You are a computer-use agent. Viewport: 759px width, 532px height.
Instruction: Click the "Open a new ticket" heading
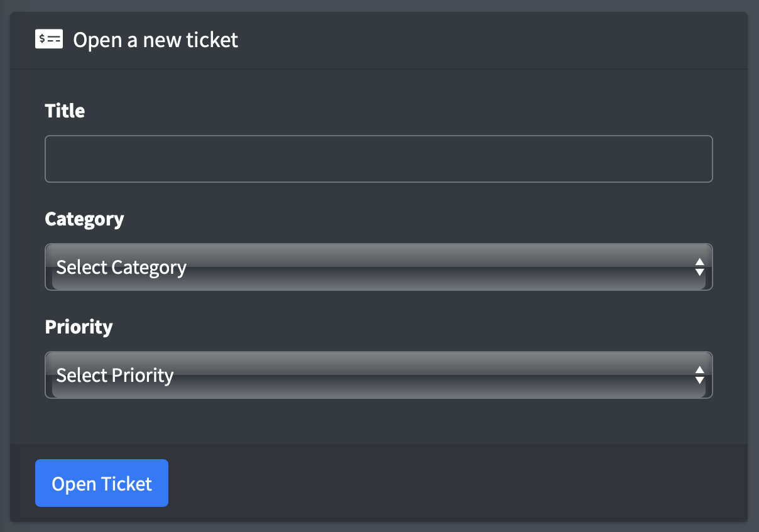155,40
